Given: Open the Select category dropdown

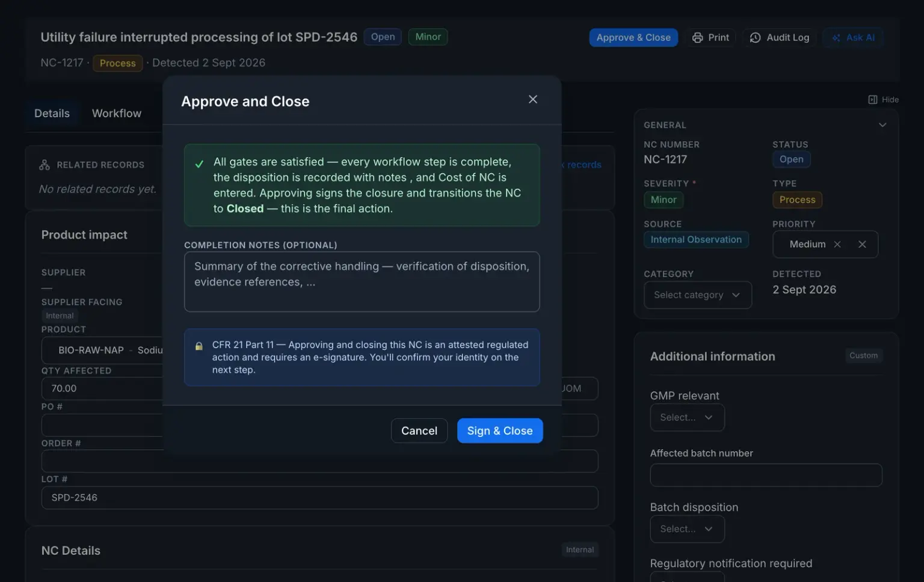Looking at the screenshot, I should tap(697, 295).
